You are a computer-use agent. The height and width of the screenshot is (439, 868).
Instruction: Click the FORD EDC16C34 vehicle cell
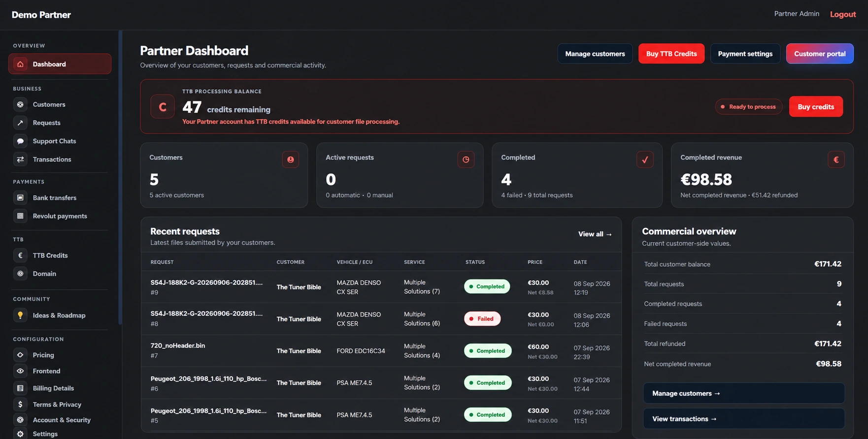coord(361,351)
